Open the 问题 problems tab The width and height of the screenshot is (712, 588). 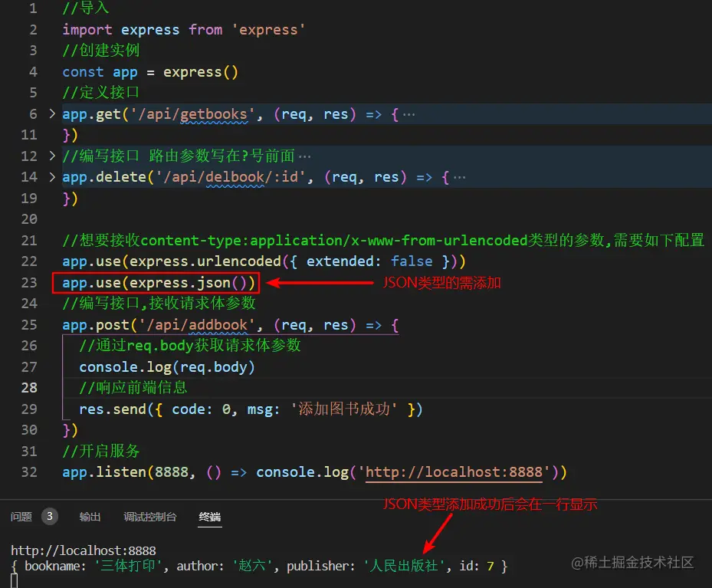point(21,516)
